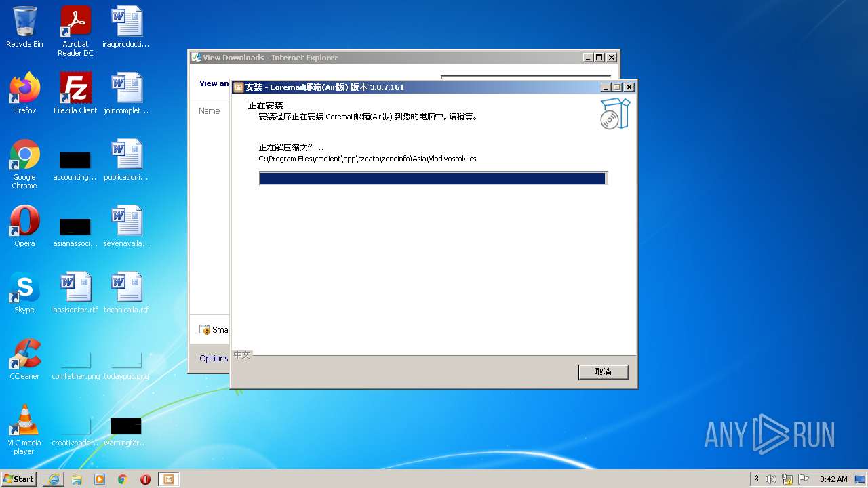Screen dimensions: 868x488
Task: Click the file path ending in Vladivostok.ics
Action: point(368,159)
